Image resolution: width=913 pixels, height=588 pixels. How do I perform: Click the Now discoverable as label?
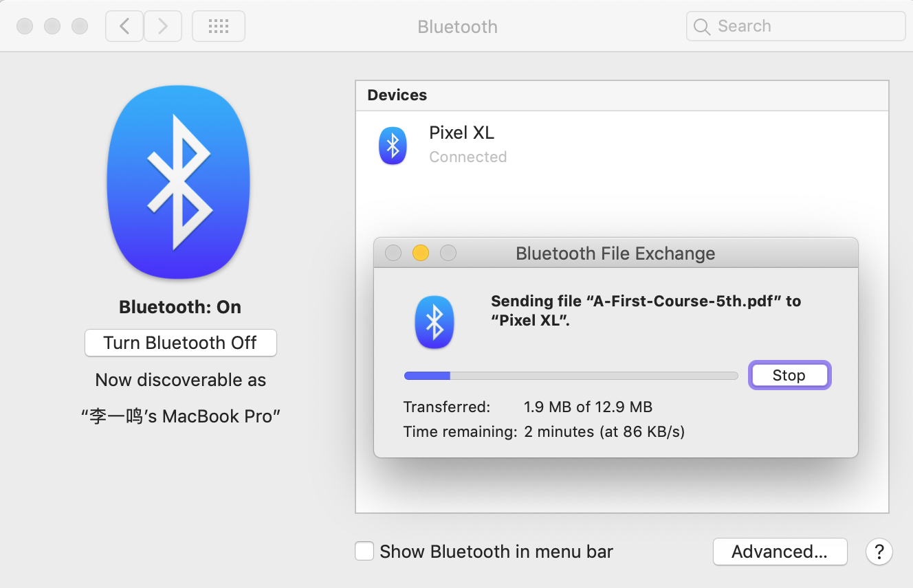181,380
